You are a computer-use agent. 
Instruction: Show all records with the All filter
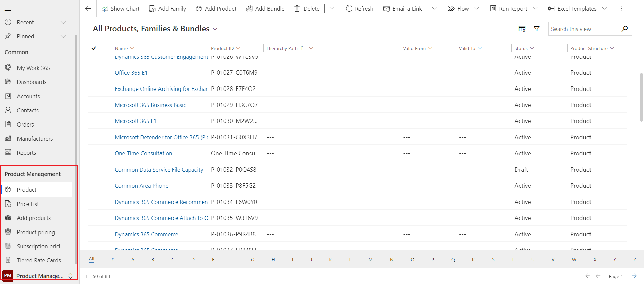(92, 259)
